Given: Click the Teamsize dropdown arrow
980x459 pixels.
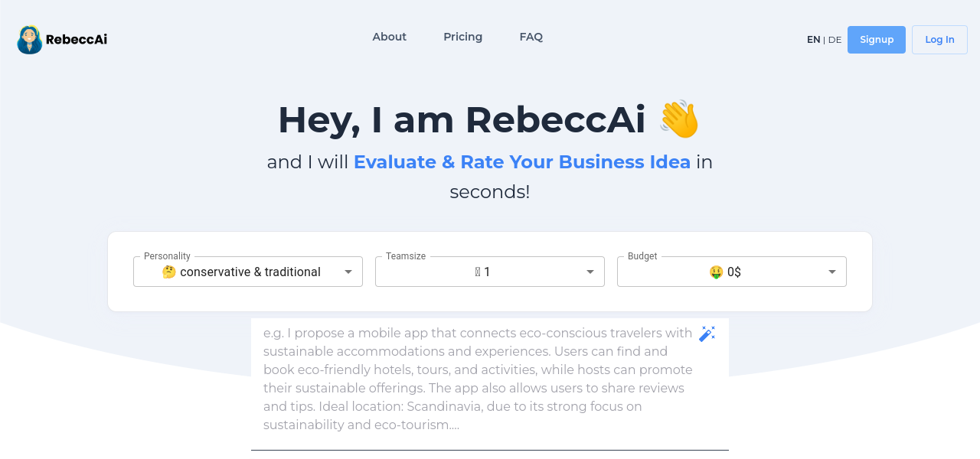Looking at the screenshot, I should click(590, 272).
